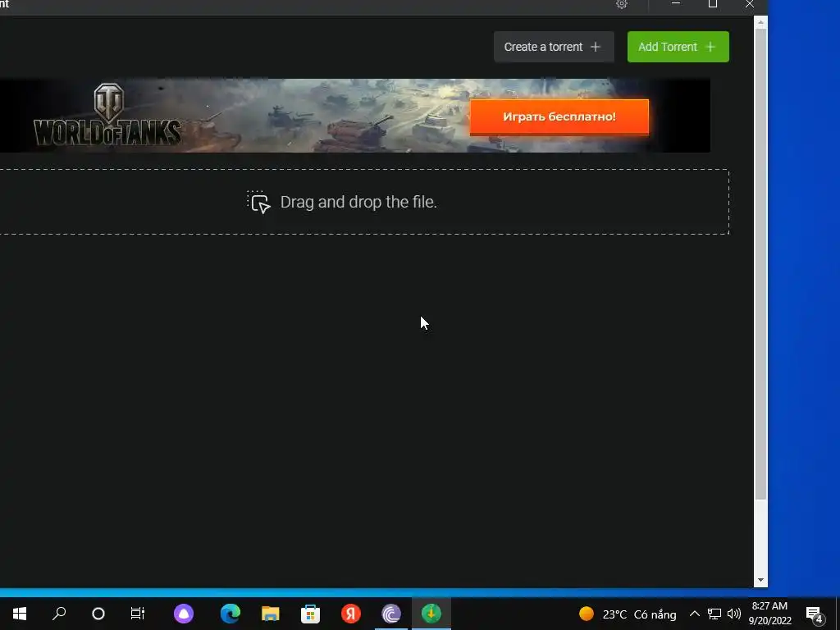Click the scrollbar up arrow

pos(760,22)
